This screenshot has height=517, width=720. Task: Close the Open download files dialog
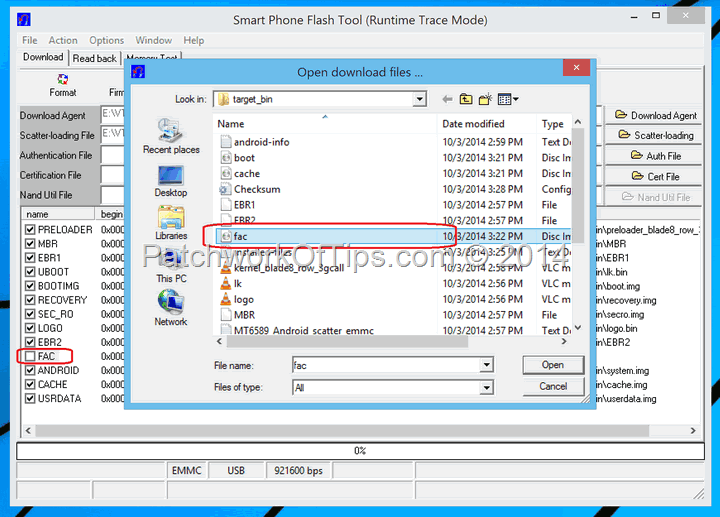click(576, 68)
